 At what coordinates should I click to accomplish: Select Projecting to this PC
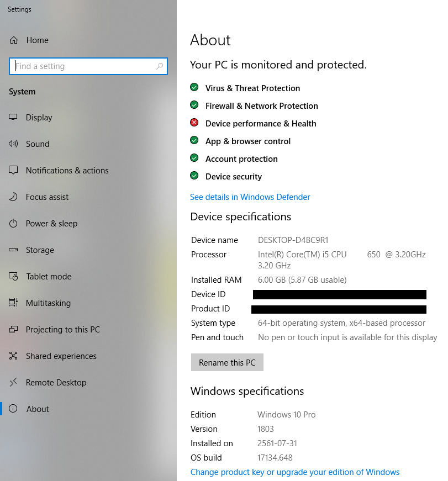pos(62,330)
